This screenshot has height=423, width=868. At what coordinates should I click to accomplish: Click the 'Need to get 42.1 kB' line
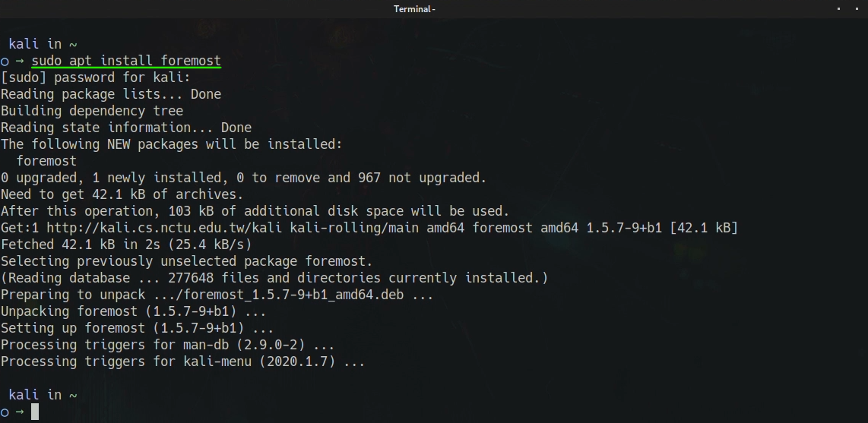(x=122, y=194)
